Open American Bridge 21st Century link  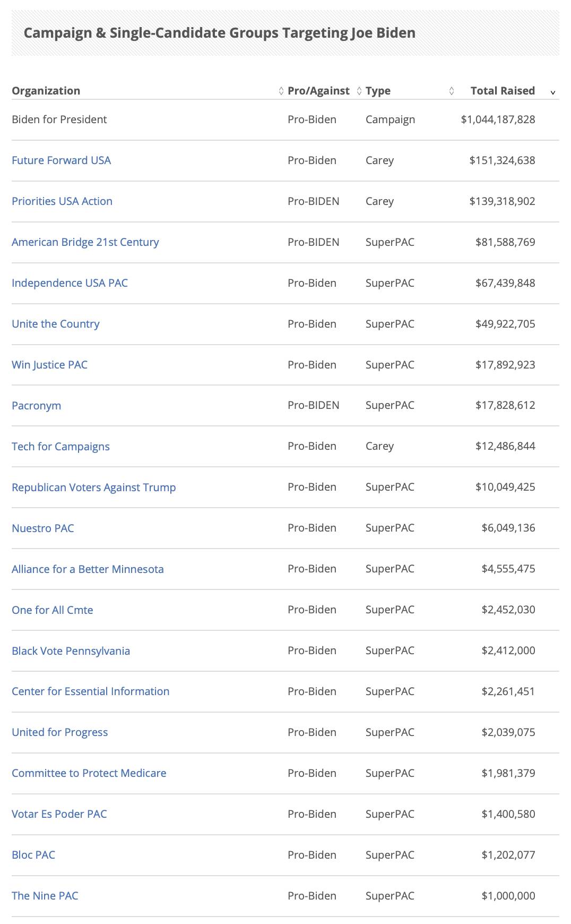85,242
